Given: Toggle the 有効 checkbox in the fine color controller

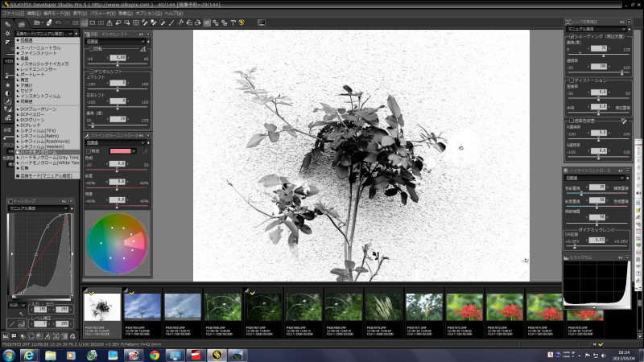Looking at the screenshot, I should click(x=89, y=151).
